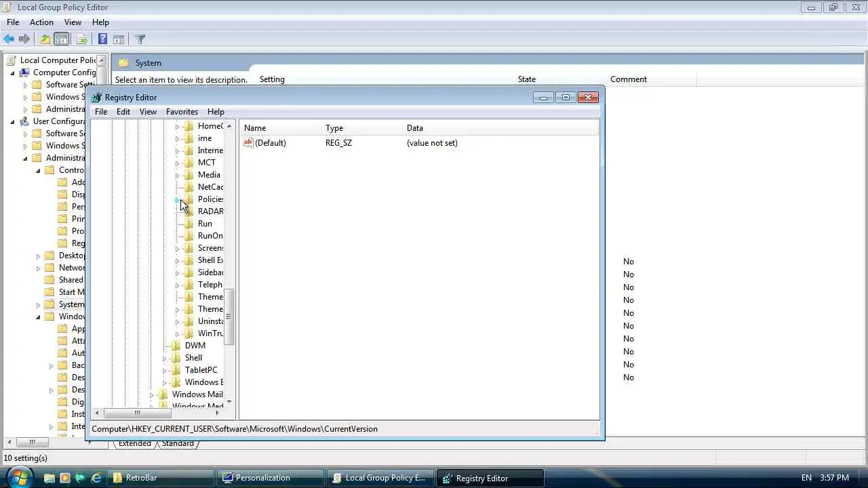
Task: Collapse the User Configuration node
Action: [12, 121]
